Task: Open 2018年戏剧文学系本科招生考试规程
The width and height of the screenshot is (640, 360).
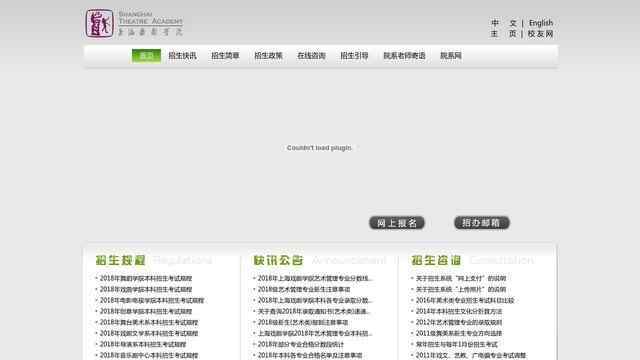Action: (x=149, y=333)
